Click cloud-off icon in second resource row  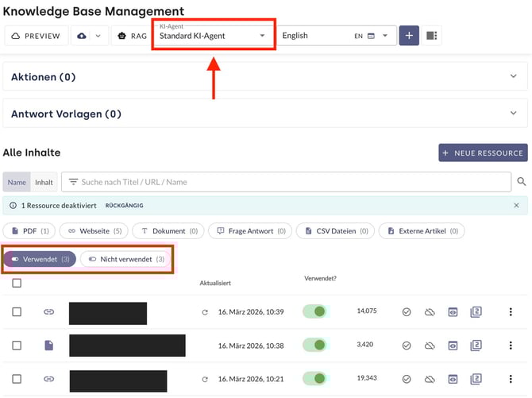click(429, 346)
